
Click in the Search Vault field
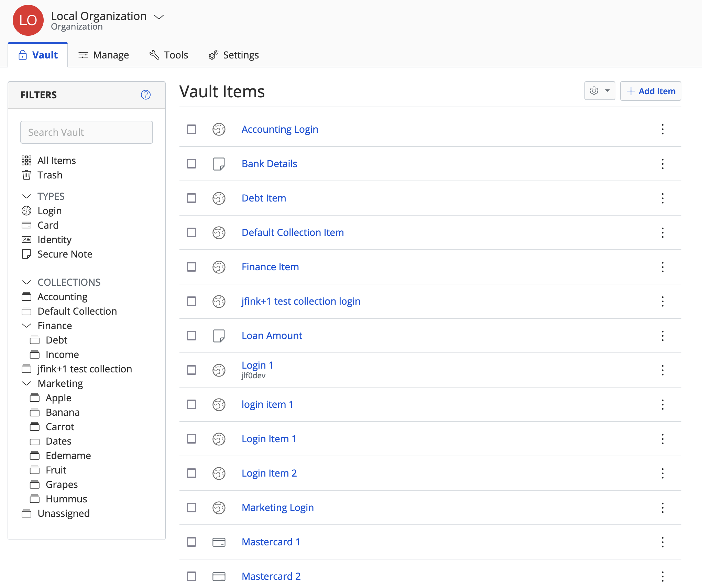[x=87, y=132]
